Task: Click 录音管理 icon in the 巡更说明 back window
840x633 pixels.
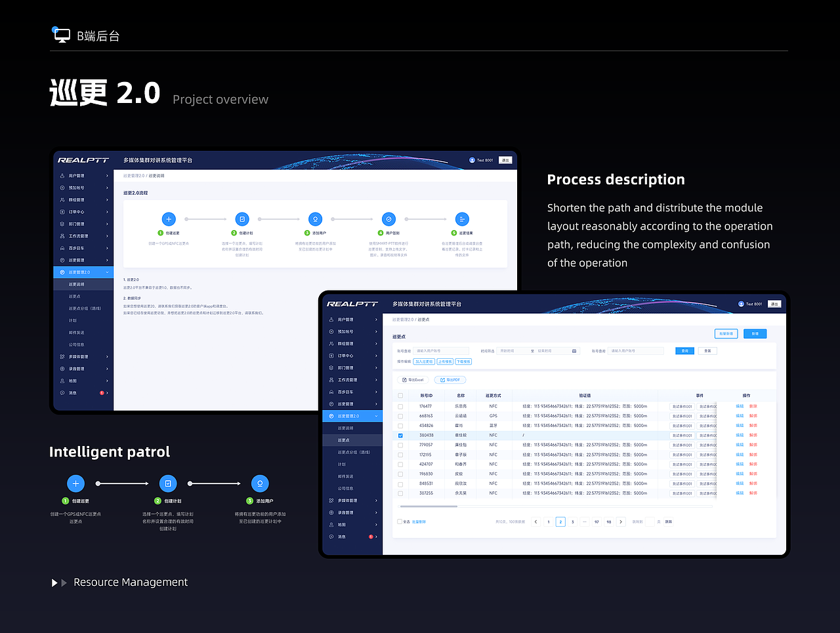Action: pos(62,369)
